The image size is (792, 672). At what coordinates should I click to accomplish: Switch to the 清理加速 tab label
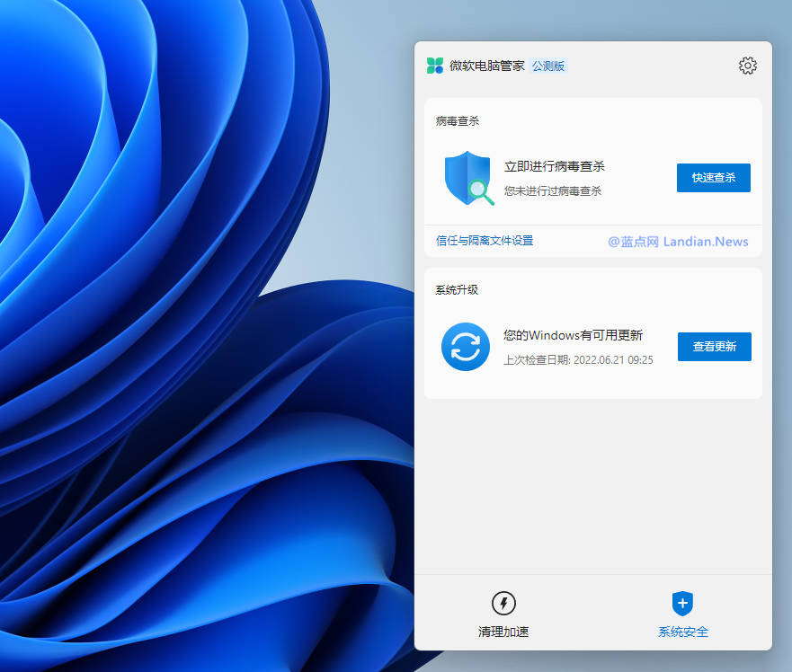[503, 632]
